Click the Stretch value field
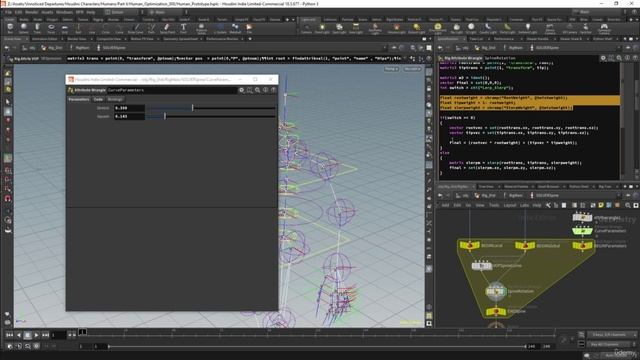 (129, 108)
